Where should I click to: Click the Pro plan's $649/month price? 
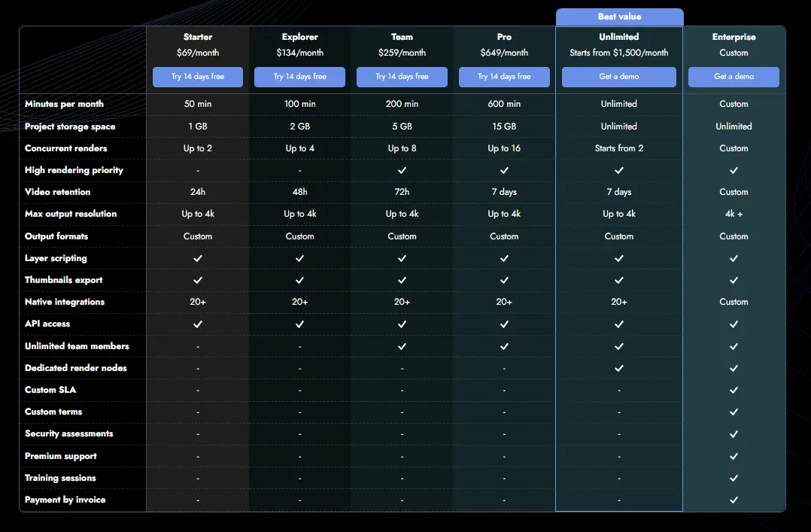(x=504, y=53)
